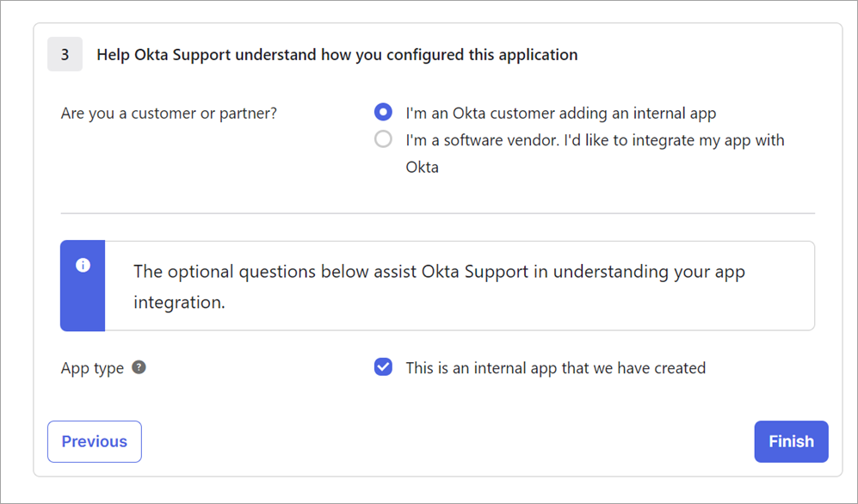Click the "I'm a software vendor" label text
The image size is (858, 504).
(x=595, y=153)
